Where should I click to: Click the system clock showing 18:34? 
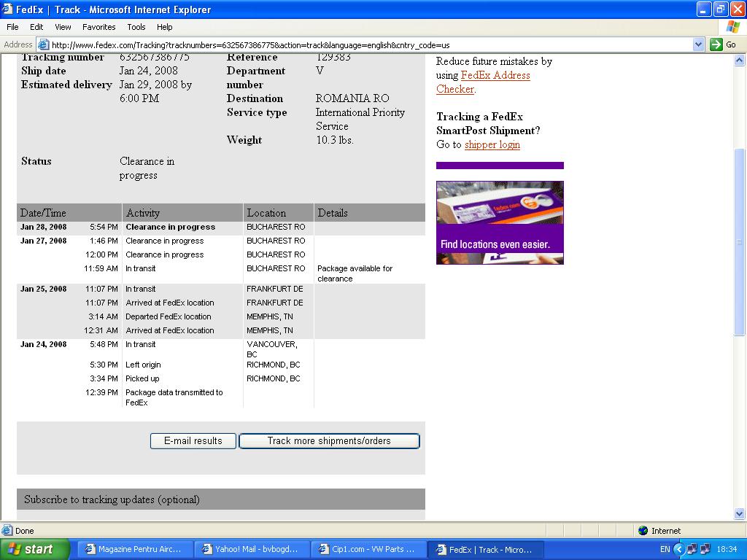click(727, 549)
